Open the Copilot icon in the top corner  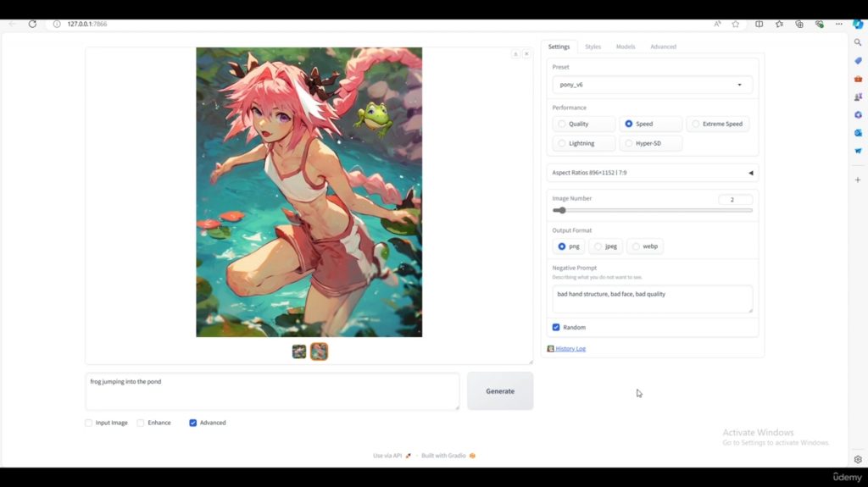[x=858, y=24]
